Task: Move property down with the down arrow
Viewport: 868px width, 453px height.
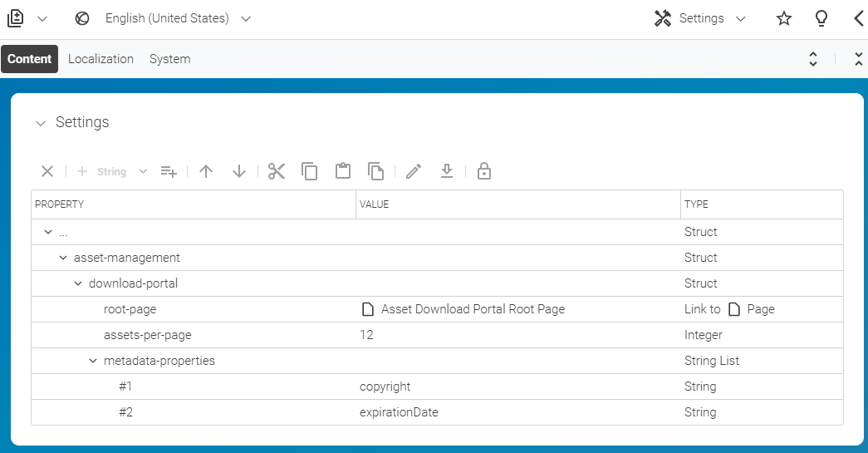Action: 239,172
